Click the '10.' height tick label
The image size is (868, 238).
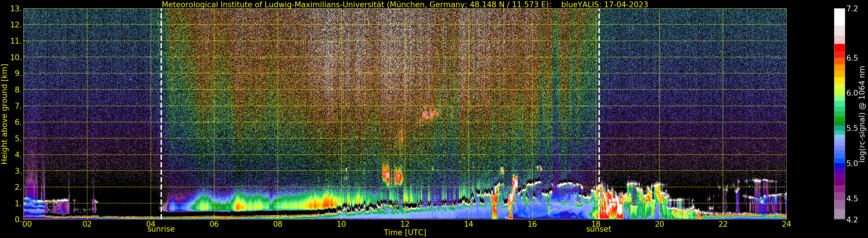tap(16, 57)
